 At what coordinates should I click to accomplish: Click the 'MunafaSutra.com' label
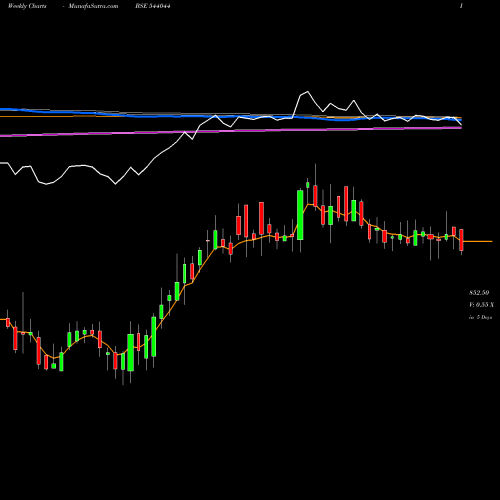click(93, 6)
